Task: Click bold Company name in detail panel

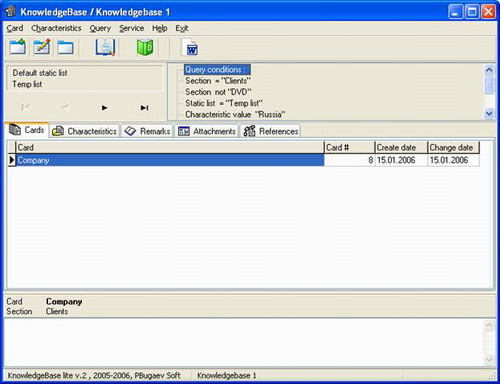Action: pos(64,302)
